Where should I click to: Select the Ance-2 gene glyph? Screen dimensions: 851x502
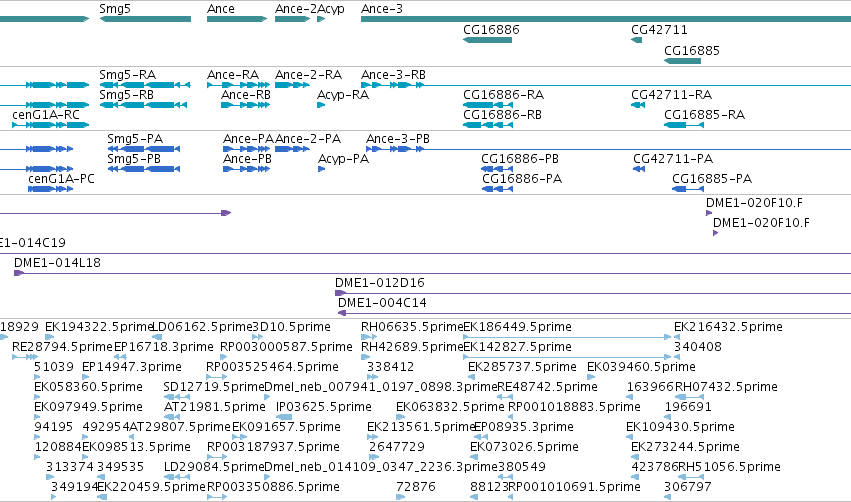coord(293,19)
